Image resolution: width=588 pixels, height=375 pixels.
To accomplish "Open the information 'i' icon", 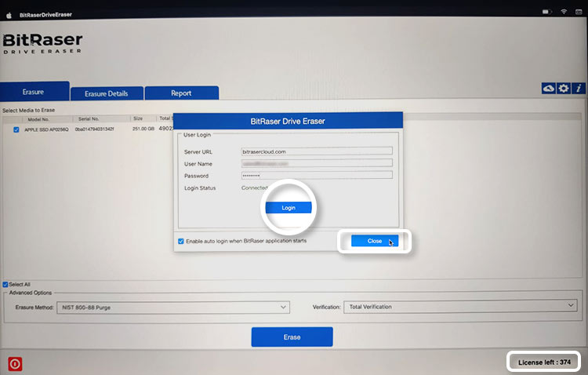I will [579, 89].
